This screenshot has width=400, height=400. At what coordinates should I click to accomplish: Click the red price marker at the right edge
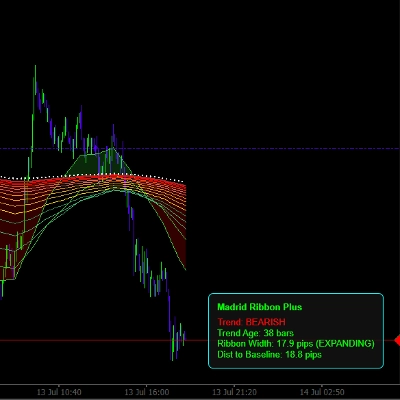click(397, 340)
